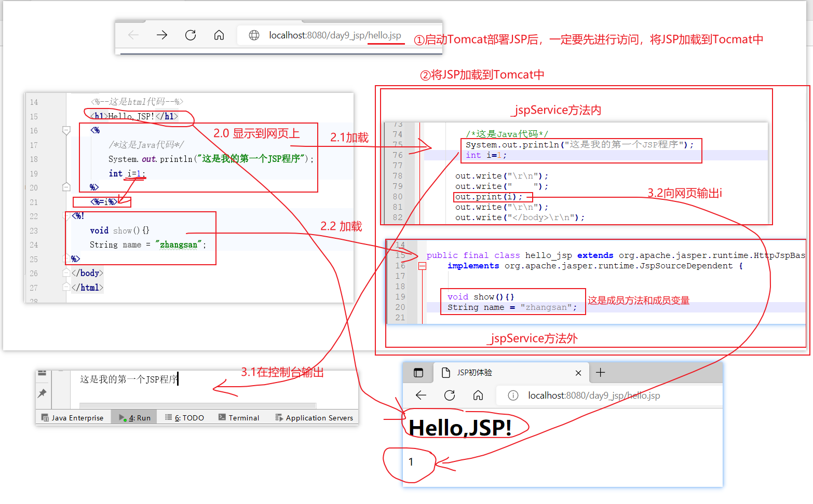Click the output value 1 on the page
The height and width of the screenshot is (504, 813).
(411, 461)
